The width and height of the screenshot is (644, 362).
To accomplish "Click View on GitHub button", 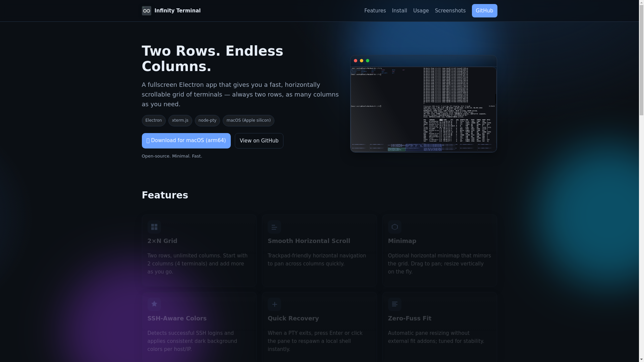I will (x=259, y=141).
